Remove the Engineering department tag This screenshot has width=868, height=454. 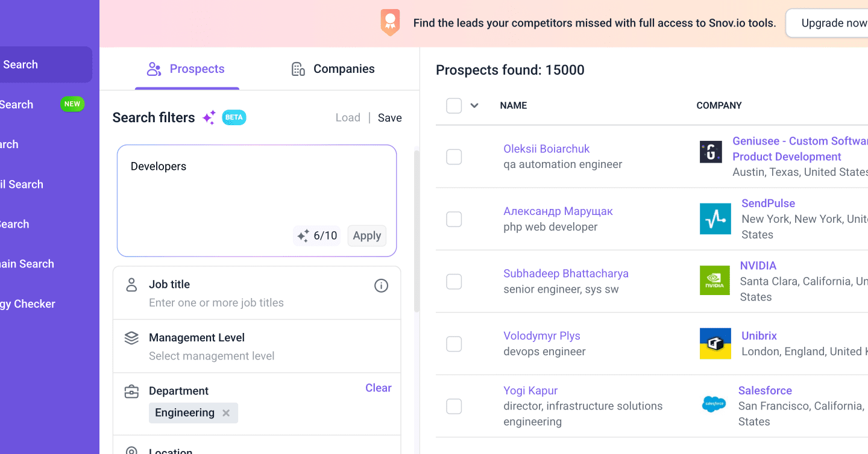(226, 413)
